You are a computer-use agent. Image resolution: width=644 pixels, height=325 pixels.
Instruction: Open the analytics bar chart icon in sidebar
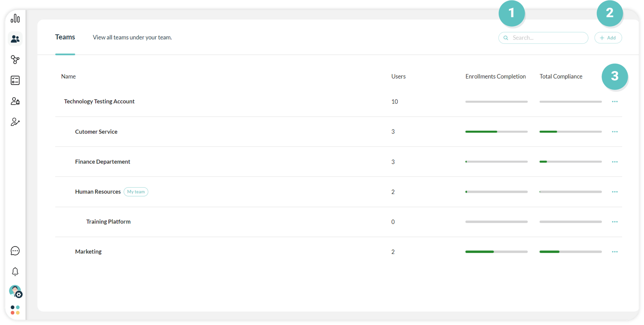[x=15, y=18]
